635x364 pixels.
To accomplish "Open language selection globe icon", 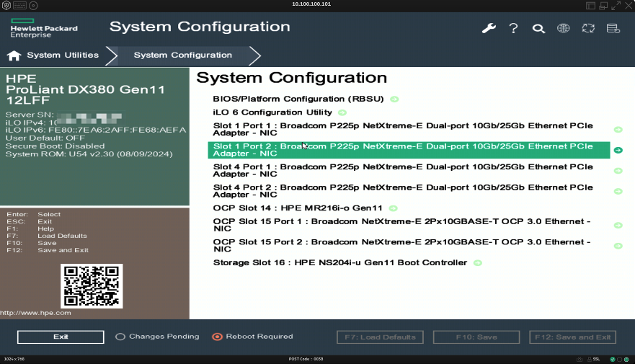I will pos(564,28).
